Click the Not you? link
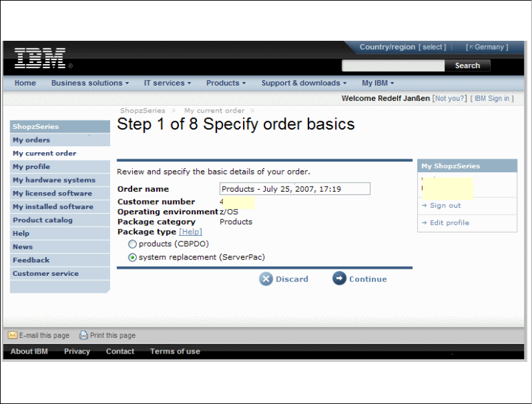 click(449, 98)
